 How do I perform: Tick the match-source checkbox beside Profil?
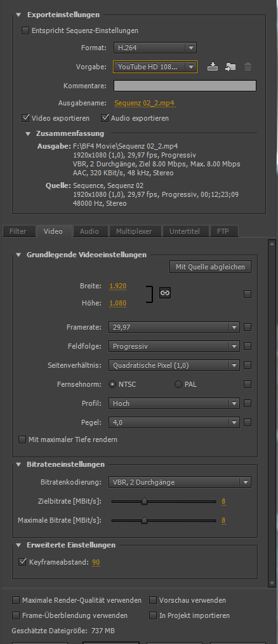[x=247, y=403]
